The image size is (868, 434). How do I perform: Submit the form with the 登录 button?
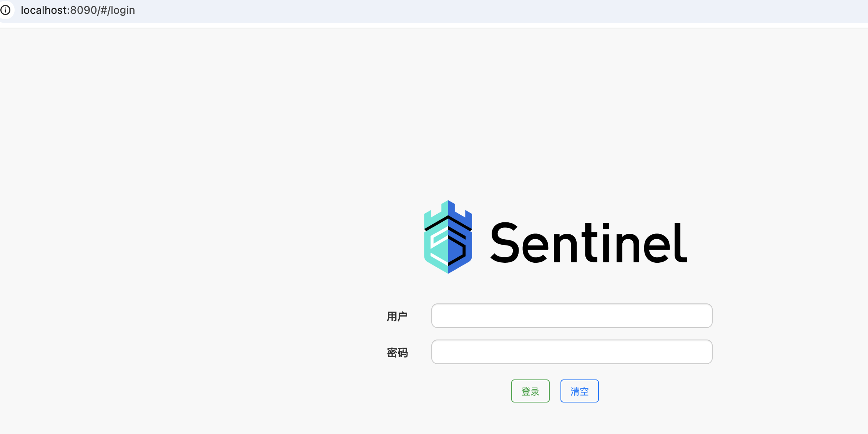pyautogui.click(x=530, y=391)
